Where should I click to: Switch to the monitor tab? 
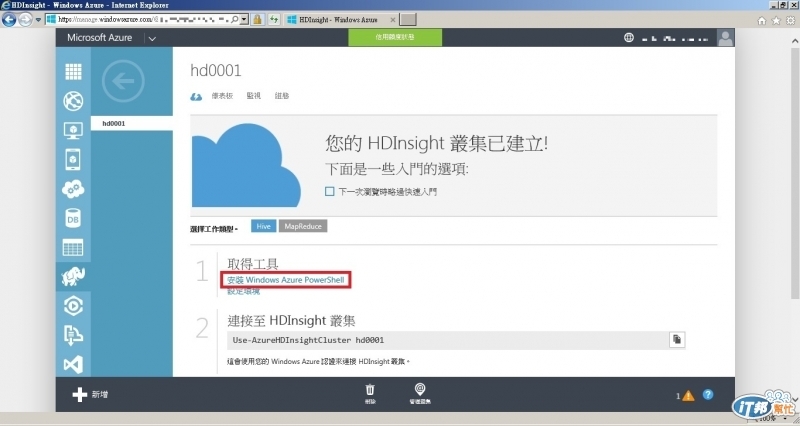pyautogui.click(x=254, y=96)
